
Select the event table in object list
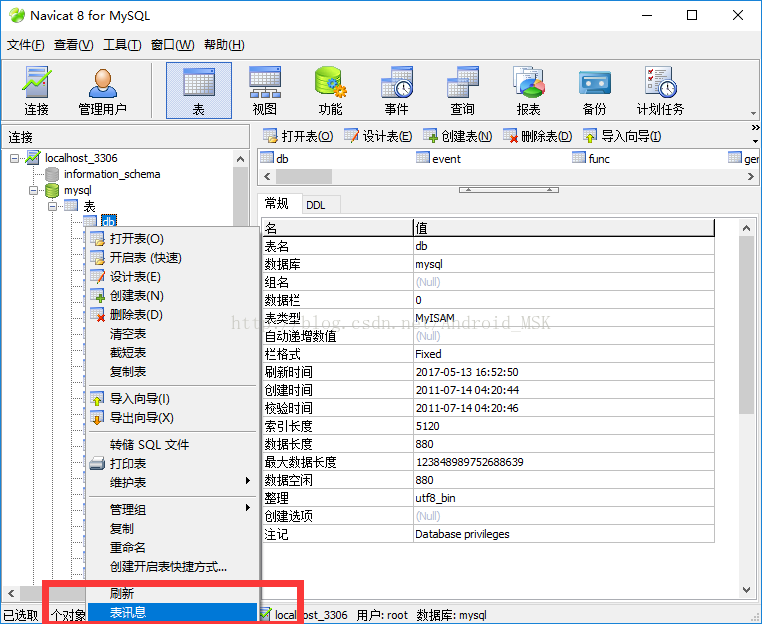point(438,158)
